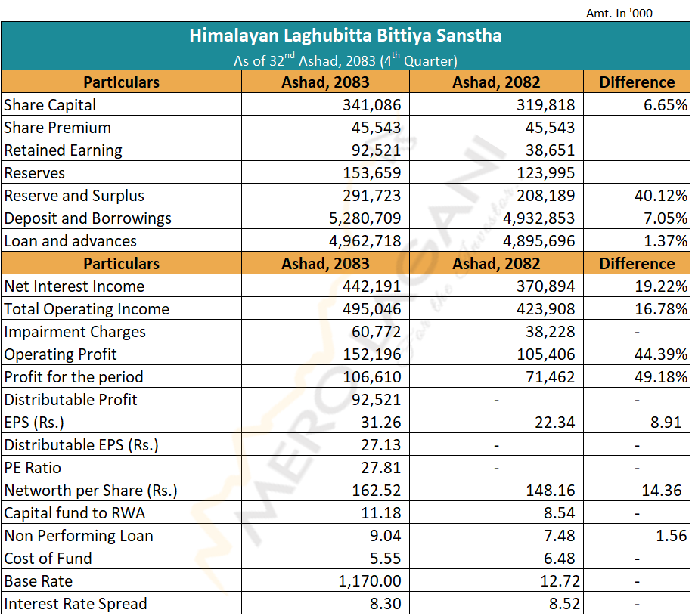Click Loan value 4,895,696

(x=539, y=241)
